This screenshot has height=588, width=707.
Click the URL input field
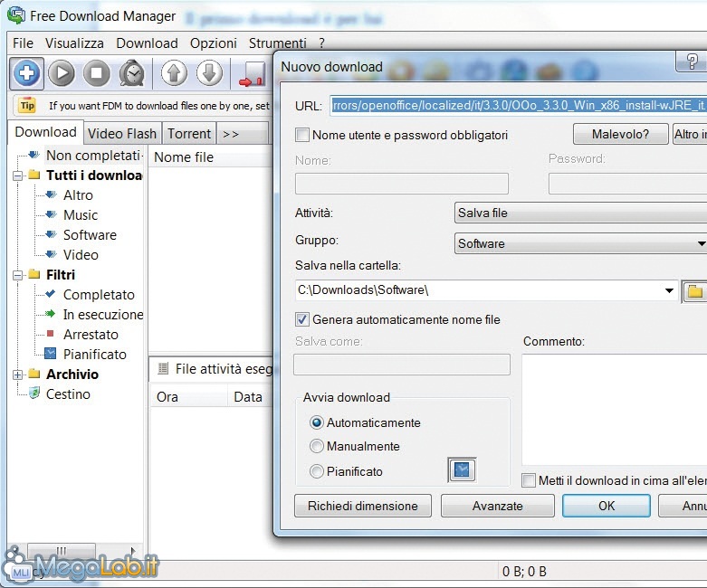[x=519, y=106]
